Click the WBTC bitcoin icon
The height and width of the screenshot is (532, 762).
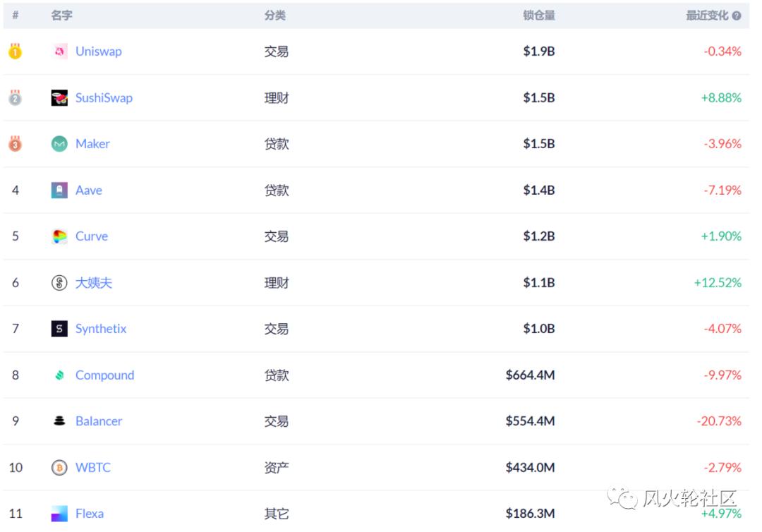tap(59, 468)
